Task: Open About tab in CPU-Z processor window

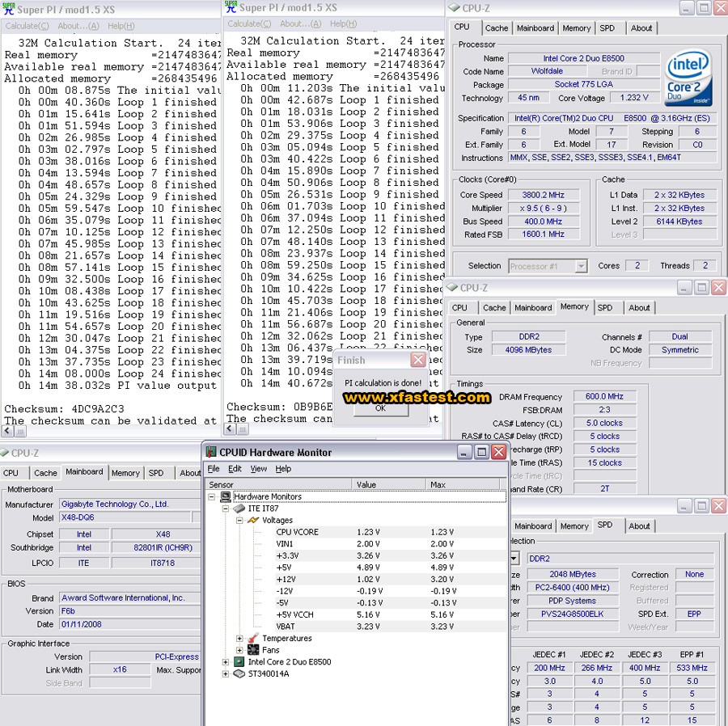Action: [641, 28]
